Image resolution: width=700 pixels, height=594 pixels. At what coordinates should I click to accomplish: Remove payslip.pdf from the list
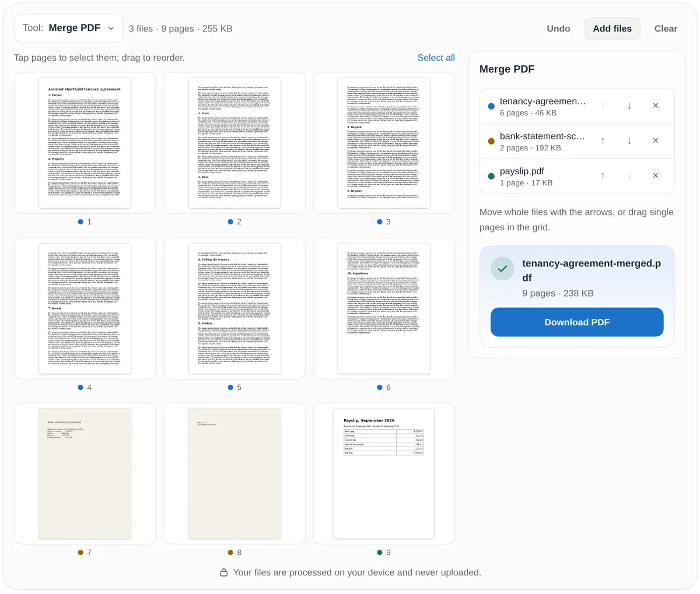655,175
